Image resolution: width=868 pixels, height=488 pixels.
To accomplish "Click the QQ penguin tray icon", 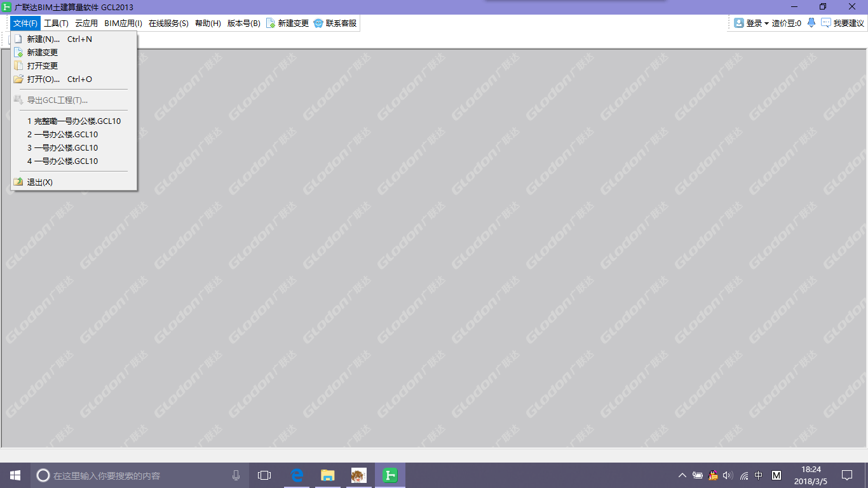I will pyautogui.click(x=713, y=475).
